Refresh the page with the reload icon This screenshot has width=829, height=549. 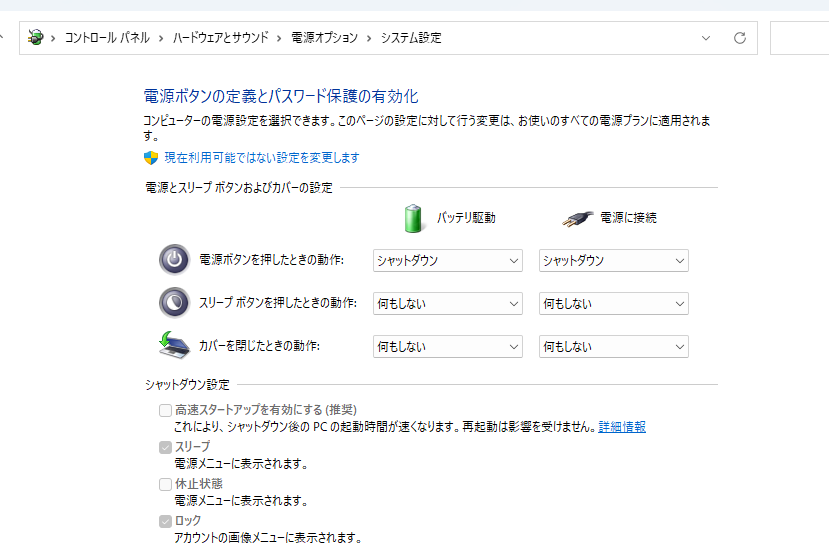740,38
